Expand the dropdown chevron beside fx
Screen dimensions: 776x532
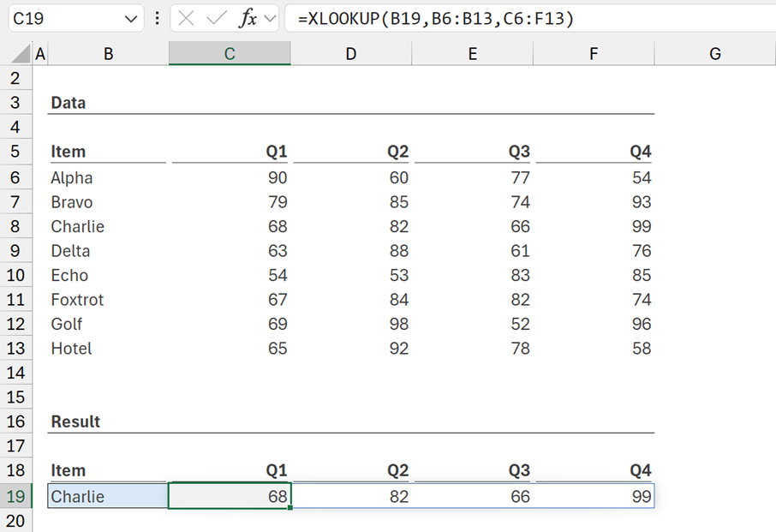point(271,18)
